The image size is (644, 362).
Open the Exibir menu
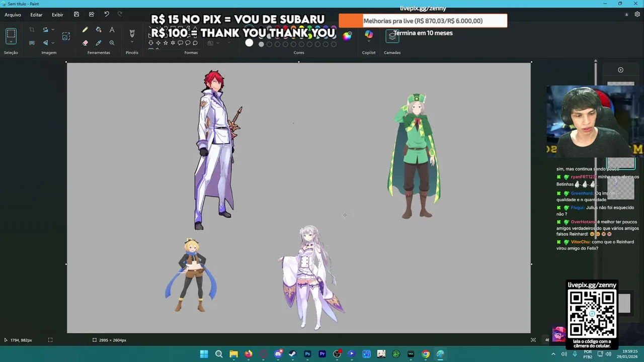tap(57, 15)
